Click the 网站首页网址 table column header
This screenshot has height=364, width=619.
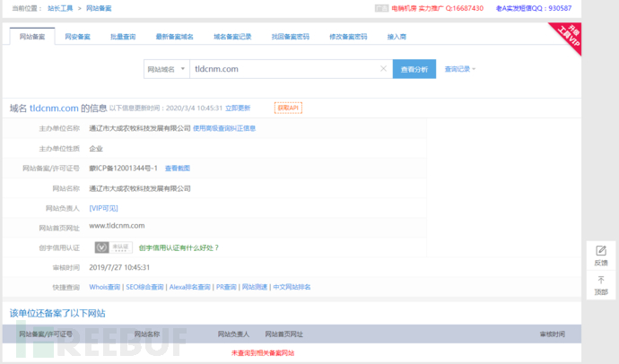(x=283, y=334)
